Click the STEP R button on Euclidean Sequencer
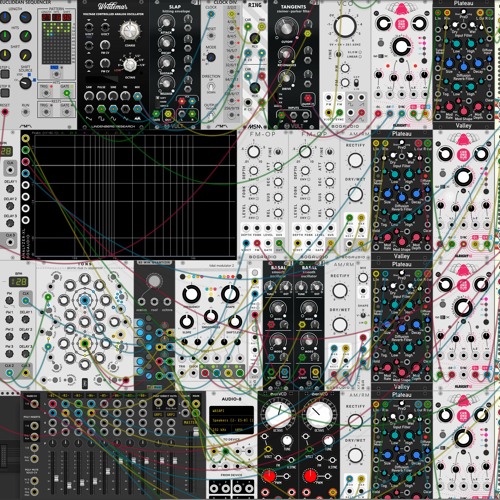Screen dimensions: 500x500 5,92
